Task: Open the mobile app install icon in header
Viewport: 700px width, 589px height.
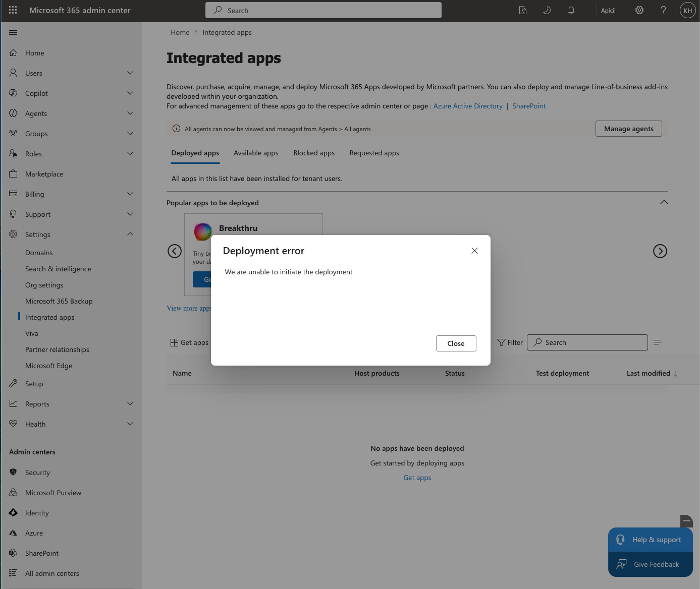Action: pyautogui.click(x=523, y=10)
